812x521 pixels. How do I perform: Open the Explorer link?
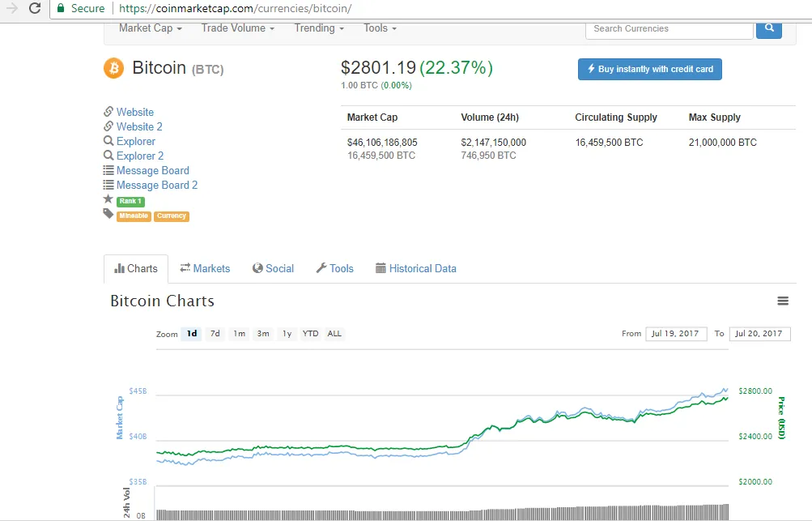(136, 141)
